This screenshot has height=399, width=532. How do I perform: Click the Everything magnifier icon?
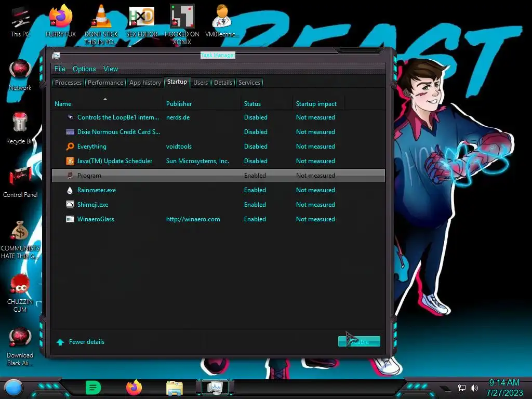click(70, 147)
